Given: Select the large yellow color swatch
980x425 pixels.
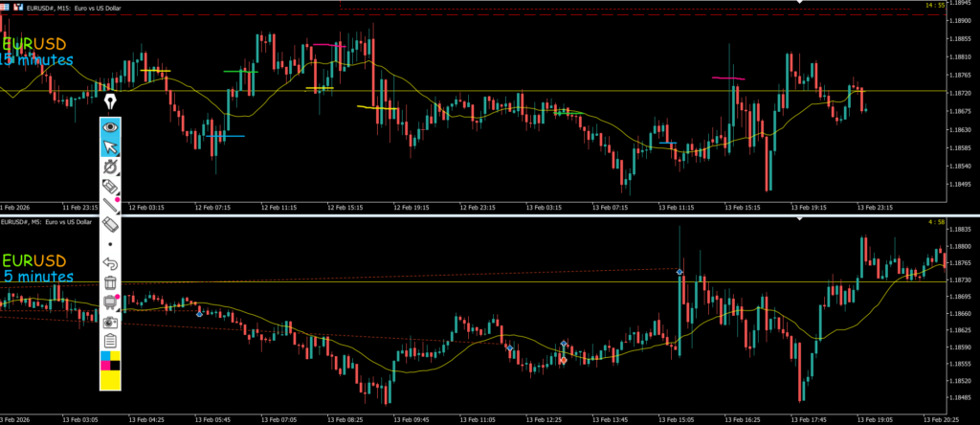Looking at the screenshot, I should 111,380.
